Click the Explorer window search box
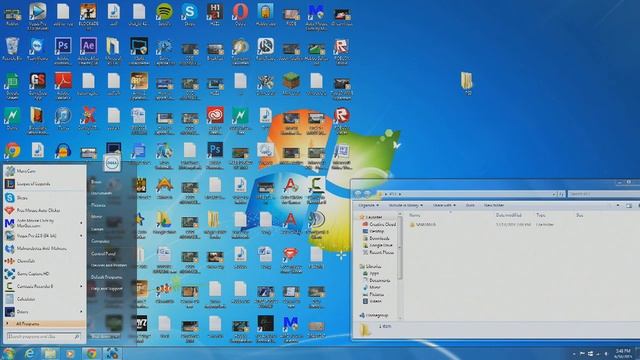 tap(603, 194)
